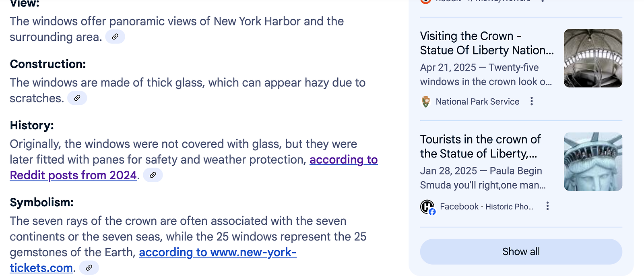Click the Facebook Historic Photos source icon
Screen dimensions: 644x280
click(428, 207)
